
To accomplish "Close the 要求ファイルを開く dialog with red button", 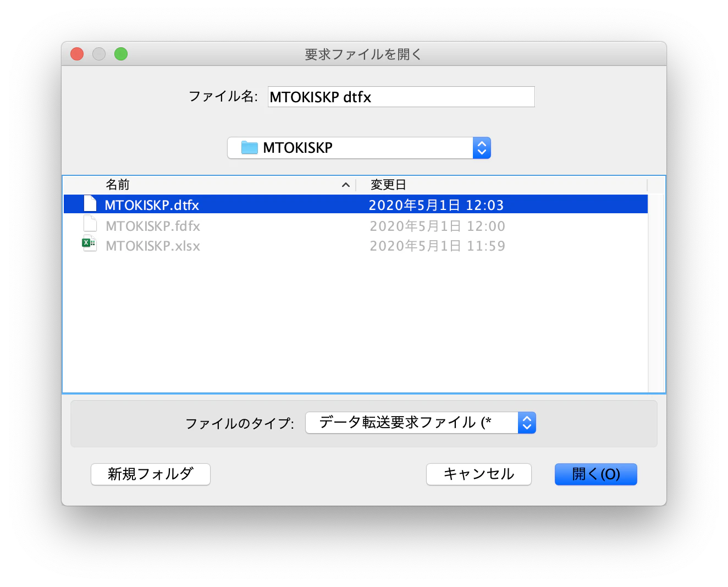I will (x=77, y=54).
